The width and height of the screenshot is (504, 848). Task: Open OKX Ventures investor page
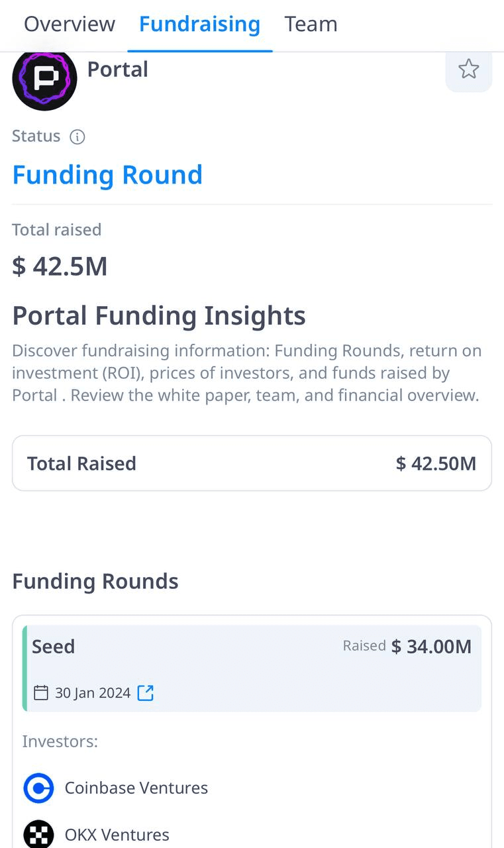[117, 835]
